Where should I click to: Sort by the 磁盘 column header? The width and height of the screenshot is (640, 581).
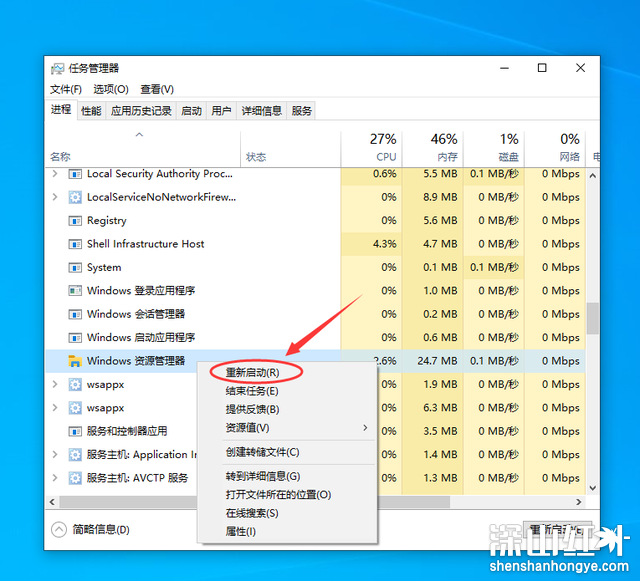click(x=494, y=149)
